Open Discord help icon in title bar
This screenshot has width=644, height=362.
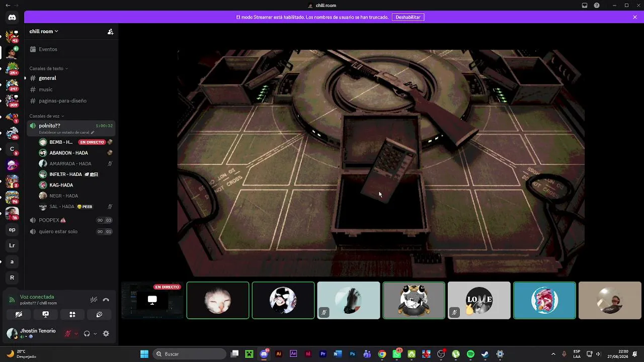(x=597, y=6)
